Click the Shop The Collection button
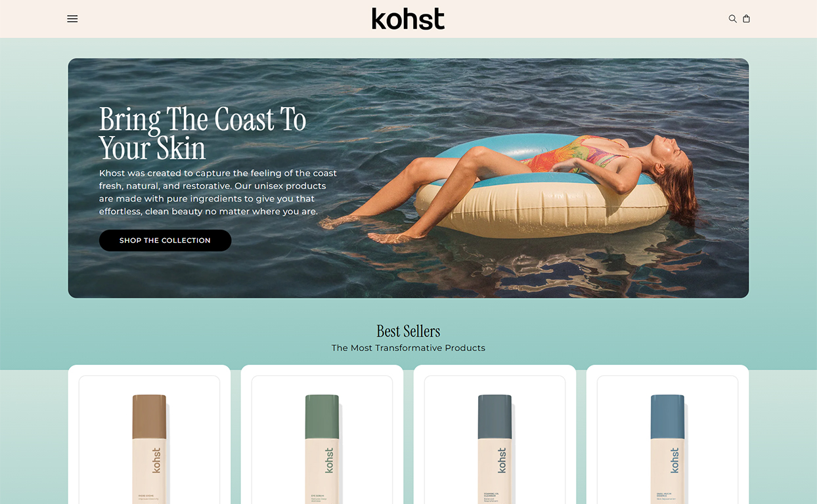 165,240
